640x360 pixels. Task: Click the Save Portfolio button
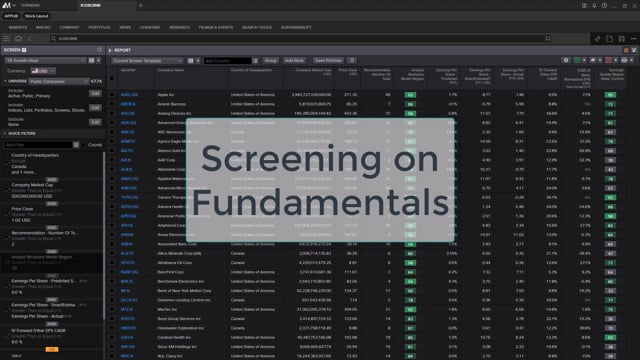(328, 60)
